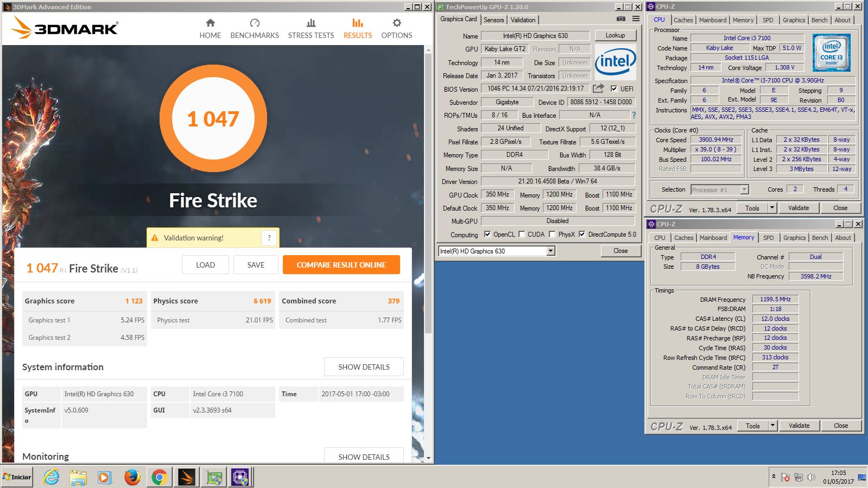This screenshot has width=868, height=488.
Task: Toggle CUDA checkbox in GPU-Z
Action: (x=522, y=235)
